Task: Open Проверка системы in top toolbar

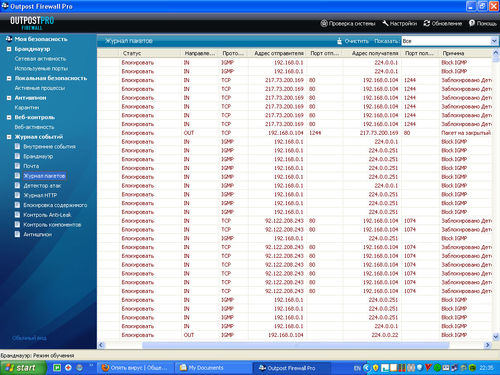Action: [x=348, y=23]
